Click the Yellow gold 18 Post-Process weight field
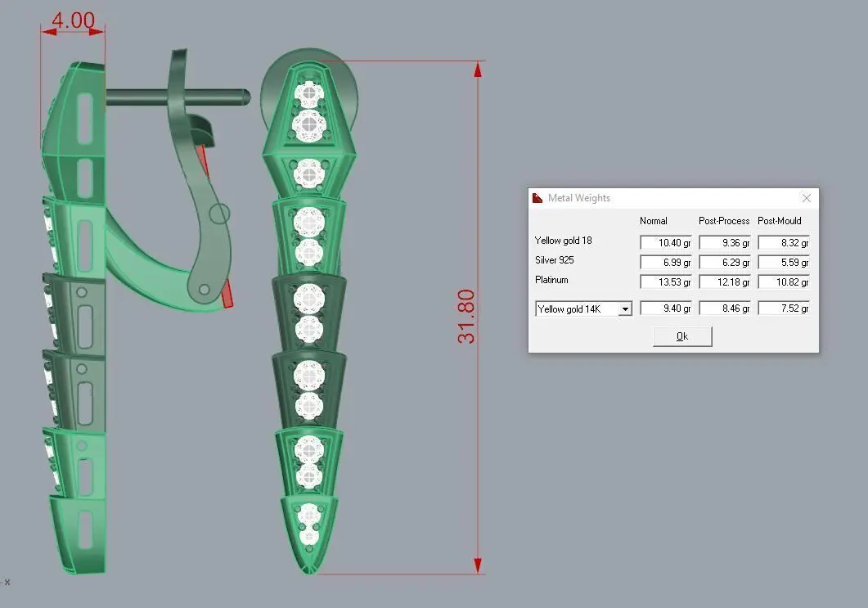Image resolution: width=868 pixels, height=608 pixels. [725, 242]
